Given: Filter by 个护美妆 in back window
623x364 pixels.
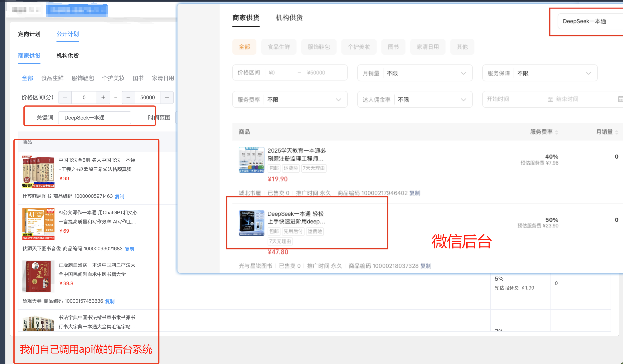Looking at the screenshot, I should [x=113, y=78].
